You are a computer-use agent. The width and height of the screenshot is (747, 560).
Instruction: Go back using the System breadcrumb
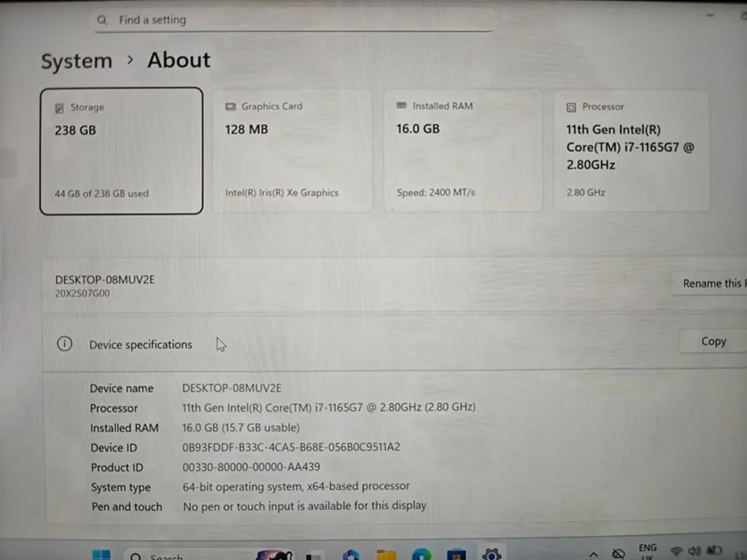click(76, 61)
